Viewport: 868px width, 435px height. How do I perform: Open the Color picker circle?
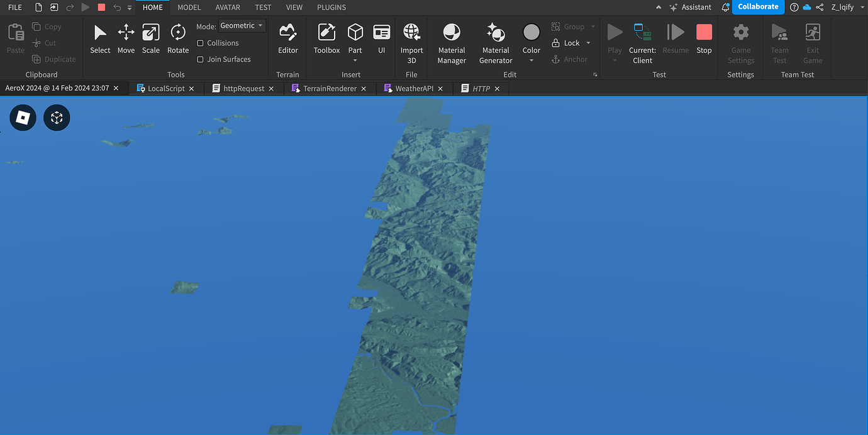[531, 31]
